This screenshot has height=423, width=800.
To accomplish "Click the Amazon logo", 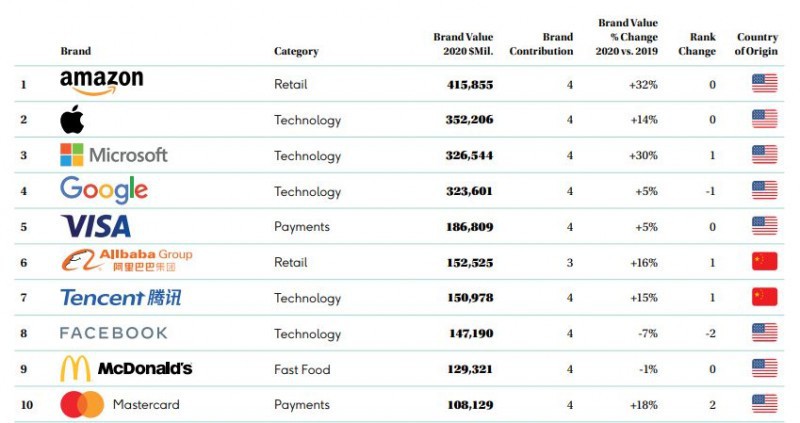I will click(x=101, y=83).
